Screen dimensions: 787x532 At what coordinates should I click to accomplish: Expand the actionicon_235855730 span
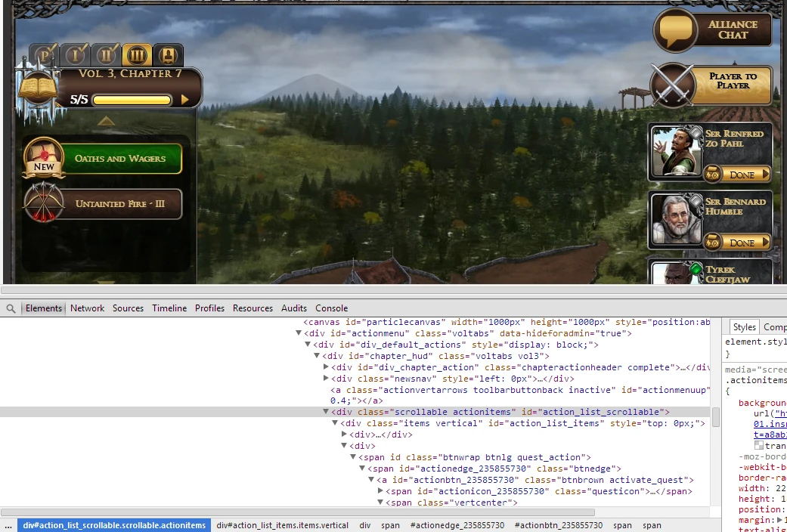pyautogui.click(x=380, y=491)
